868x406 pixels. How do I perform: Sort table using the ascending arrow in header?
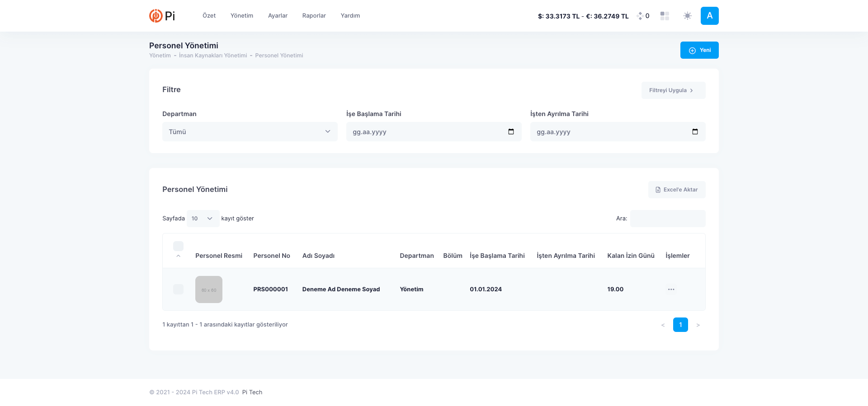click(x=178, y=256)
